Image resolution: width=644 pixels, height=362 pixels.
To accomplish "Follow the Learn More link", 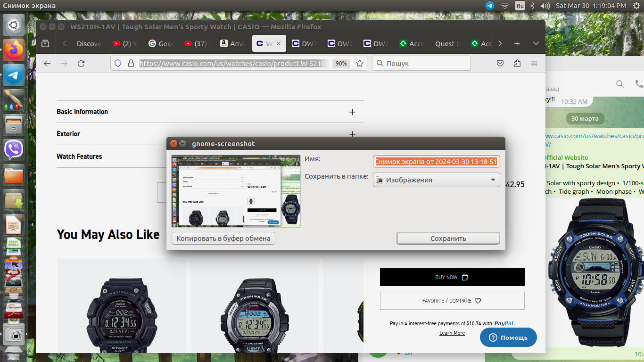I will [452, 333].
